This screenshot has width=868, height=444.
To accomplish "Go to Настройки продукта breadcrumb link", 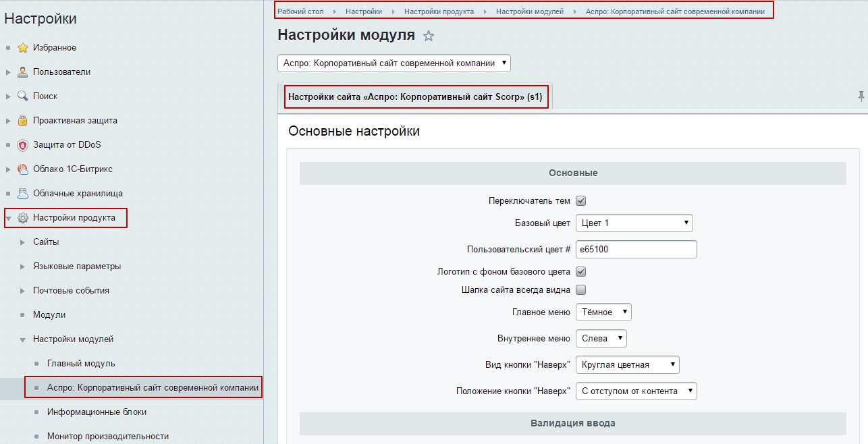I will point(439,11).
